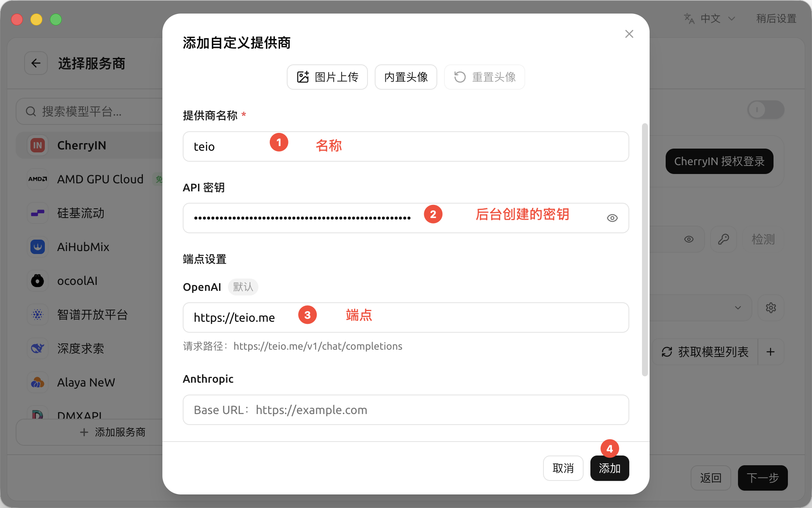Click the 智谱开放平台 logo icon
This screenshot has height=508, width=812.
click(38, 315)
